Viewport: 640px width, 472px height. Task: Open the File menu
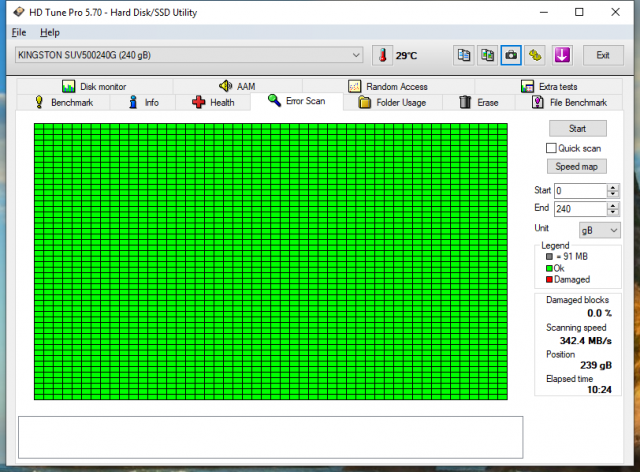click(x=19, y=33)
